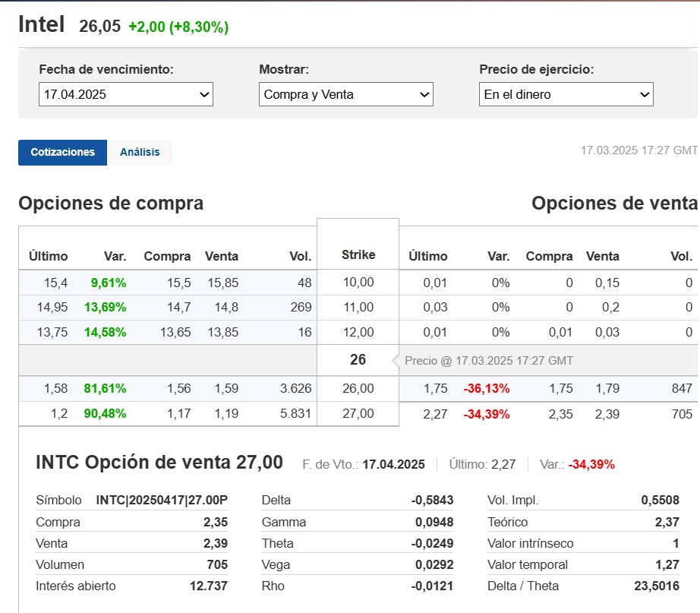Click the call variation 90,48%
The width and height of the screenshot is (700, 613).
point(106,414)
